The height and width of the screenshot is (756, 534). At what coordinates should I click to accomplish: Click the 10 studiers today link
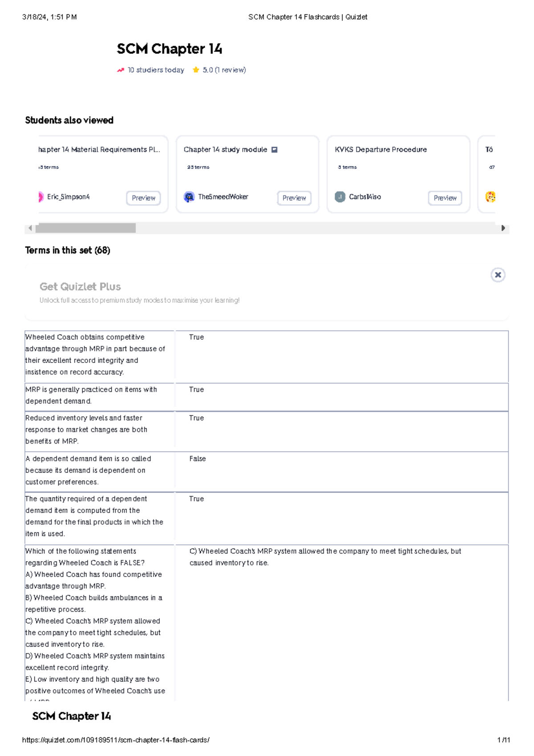pyautogui.click(x=155, y=70)
